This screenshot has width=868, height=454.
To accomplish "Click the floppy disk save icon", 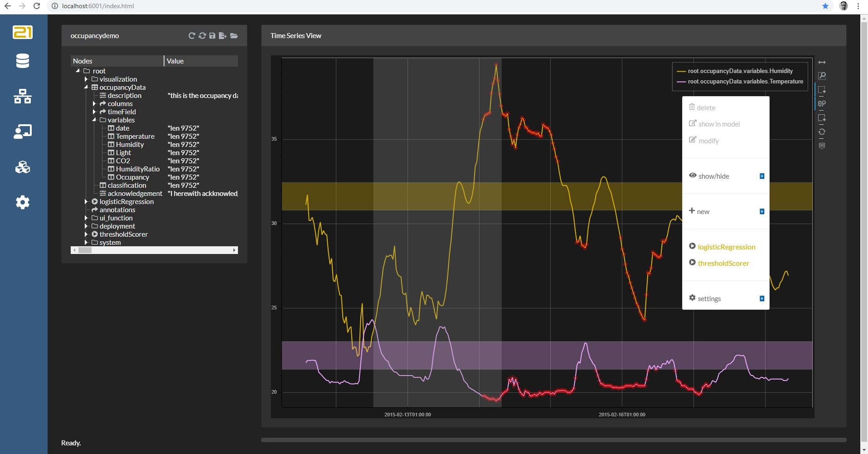I will (212, 36).
